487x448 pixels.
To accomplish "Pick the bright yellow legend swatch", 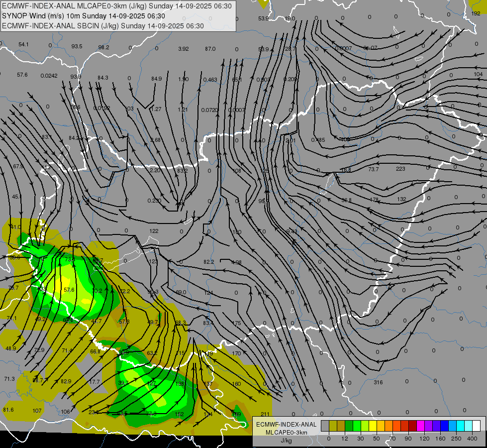I will [x=373, y=426].
